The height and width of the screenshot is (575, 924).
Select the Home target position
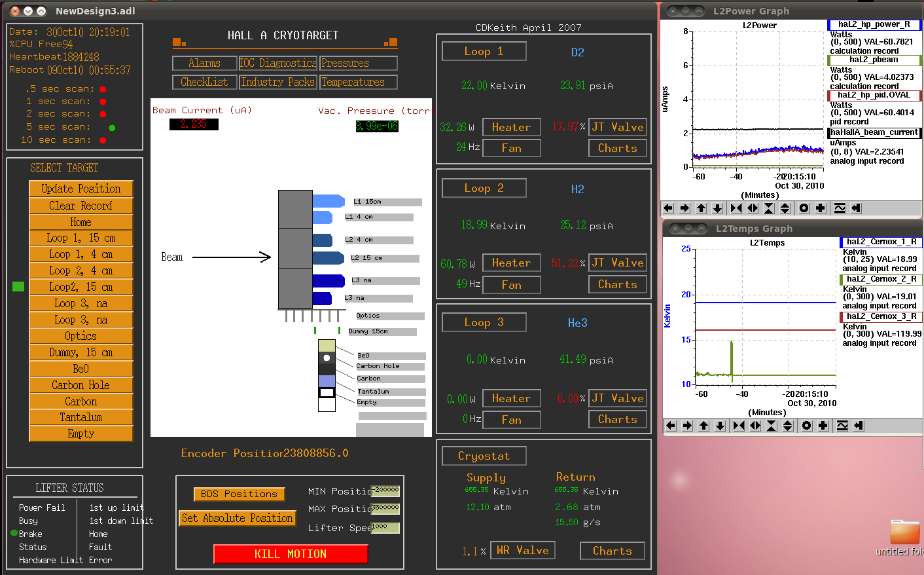(81, 222)
